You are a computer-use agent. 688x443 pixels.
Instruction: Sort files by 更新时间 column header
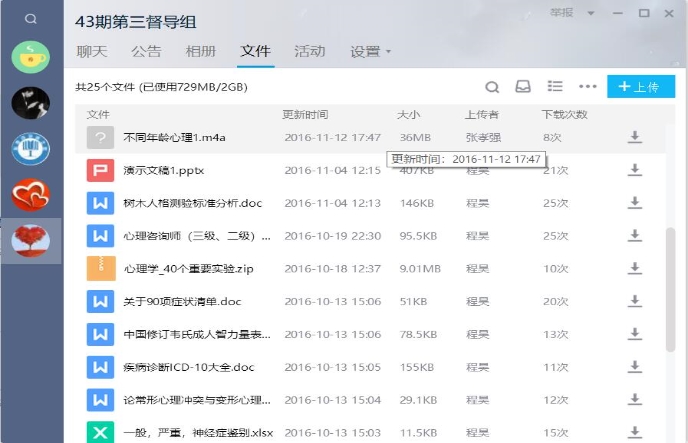click(x=304, y=114)
